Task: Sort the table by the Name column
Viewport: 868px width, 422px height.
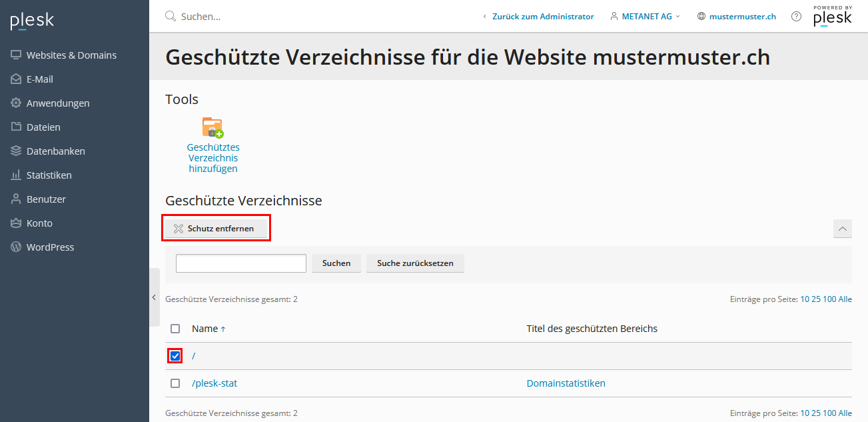Action: click(x=205, y=329)
